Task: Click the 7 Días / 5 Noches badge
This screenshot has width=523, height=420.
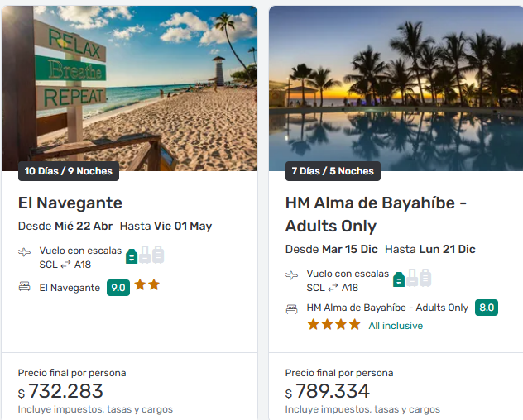Action: click(333, 171)
